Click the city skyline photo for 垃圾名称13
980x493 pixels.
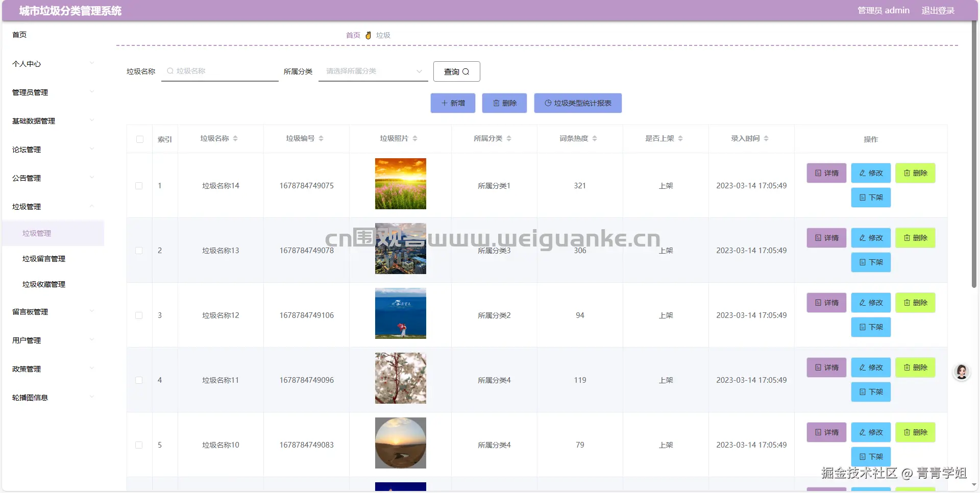[401, 249]
